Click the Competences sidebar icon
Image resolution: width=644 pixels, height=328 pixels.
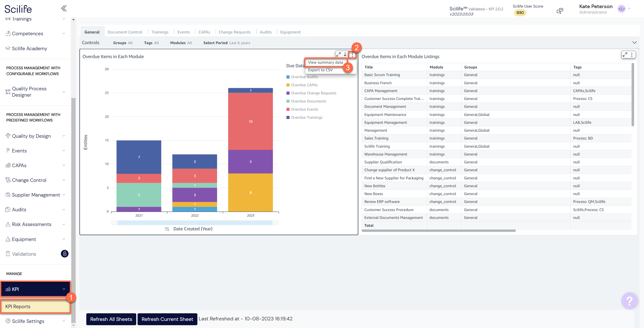coord(8,33)
